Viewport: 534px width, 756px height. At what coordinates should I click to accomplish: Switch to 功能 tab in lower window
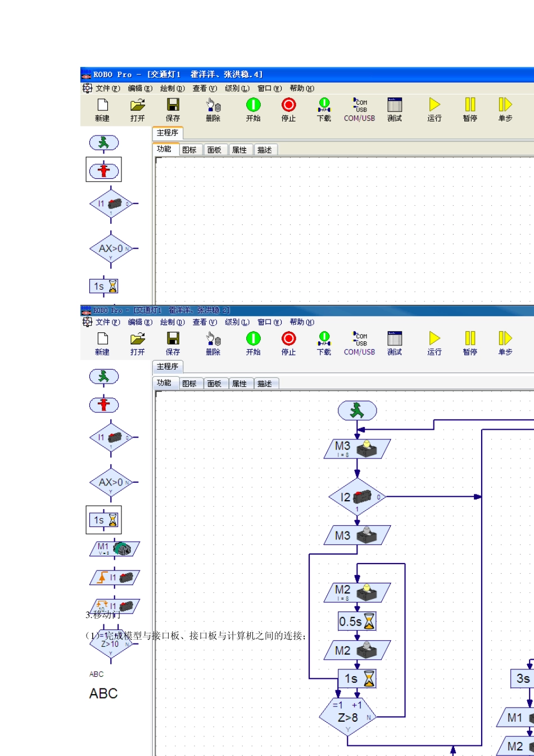coord(165,383)
